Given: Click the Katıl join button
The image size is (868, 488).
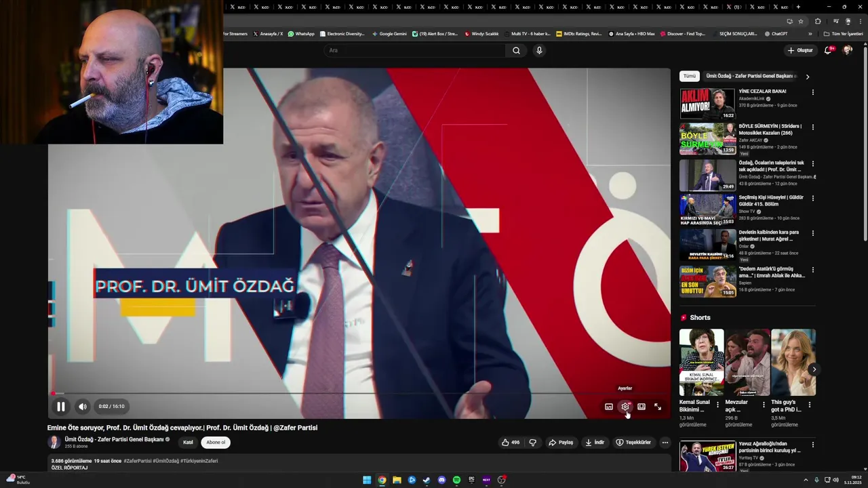Looking at the screenshot, I should point(188,443).
